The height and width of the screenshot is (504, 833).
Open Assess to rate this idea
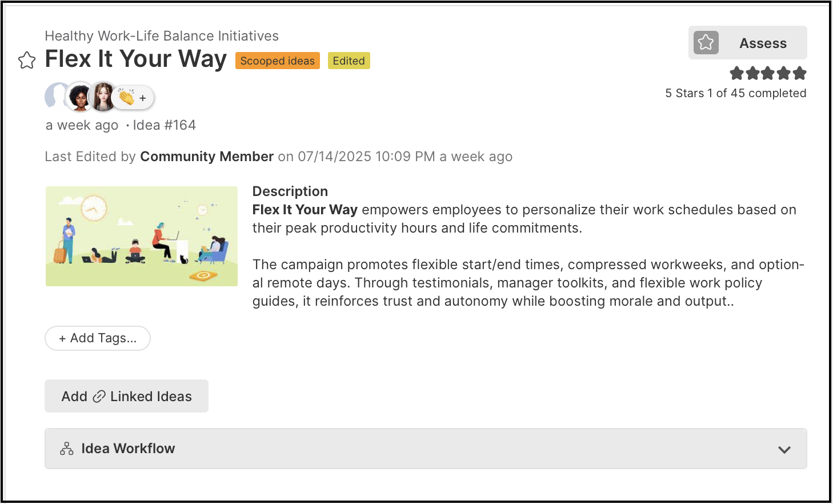747,42
